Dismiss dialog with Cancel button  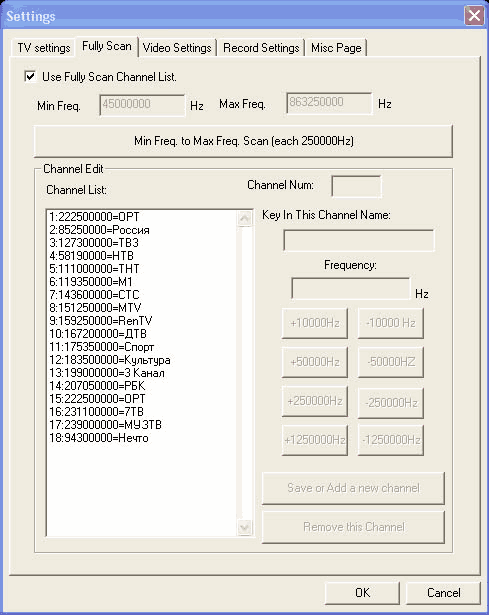click(444, 593)
